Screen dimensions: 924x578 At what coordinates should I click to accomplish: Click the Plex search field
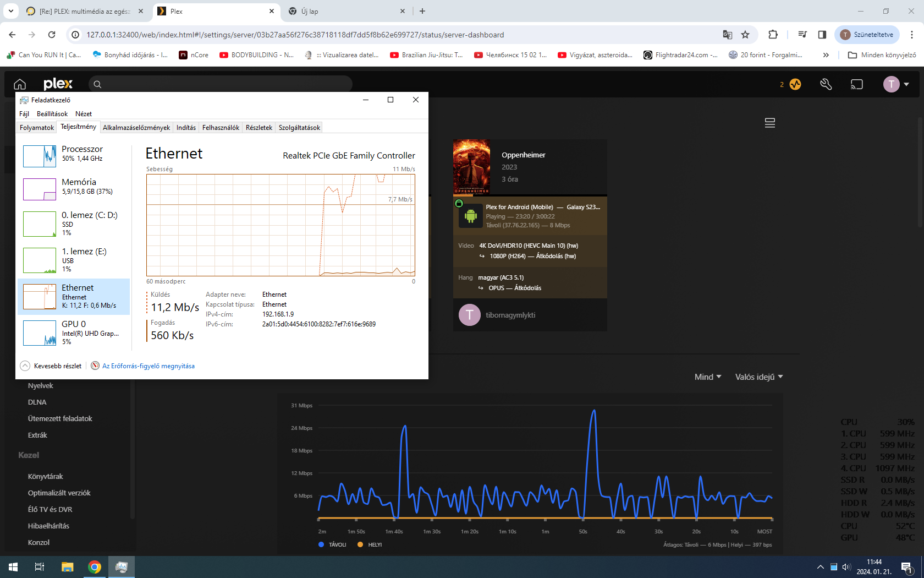(220, 84)
